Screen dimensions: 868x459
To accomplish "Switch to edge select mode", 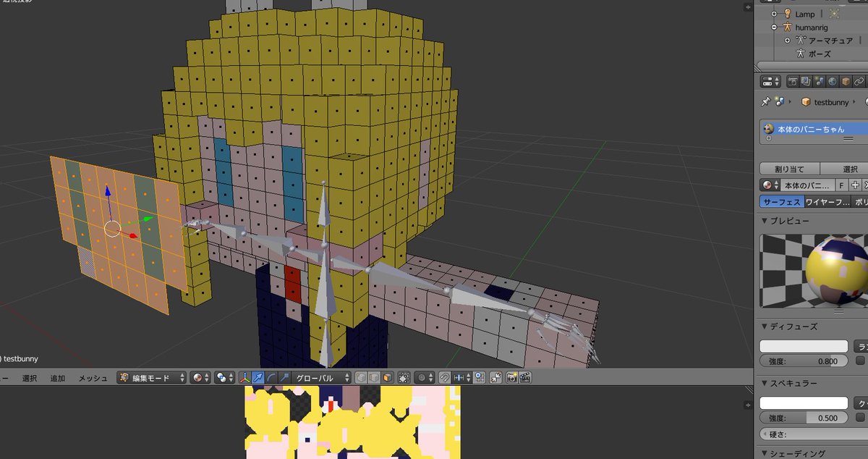I will pyautogui.click(x=375, y=378).
